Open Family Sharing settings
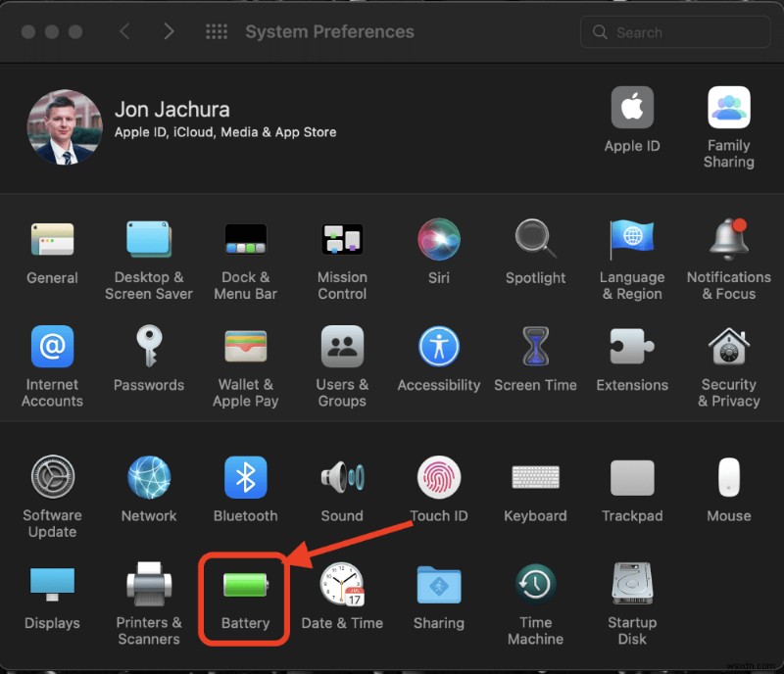Viewport: 784px width, 674px height. [729, 107]
